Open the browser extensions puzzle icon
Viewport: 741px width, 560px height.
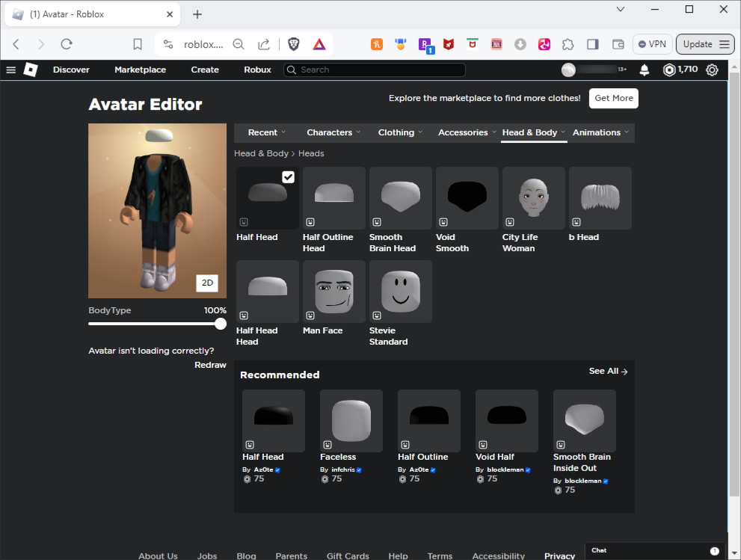568,44
